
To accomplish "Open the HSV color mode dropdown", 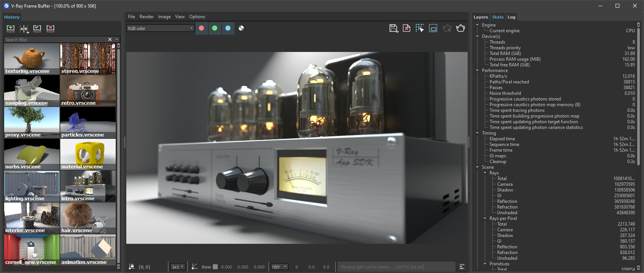I will coord(280,267).
